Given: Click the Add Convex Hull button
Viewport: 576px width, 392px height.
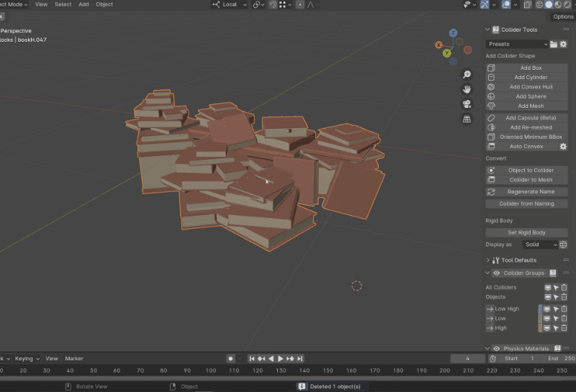Looking at the screenshot, I should [x=531, y=87].
